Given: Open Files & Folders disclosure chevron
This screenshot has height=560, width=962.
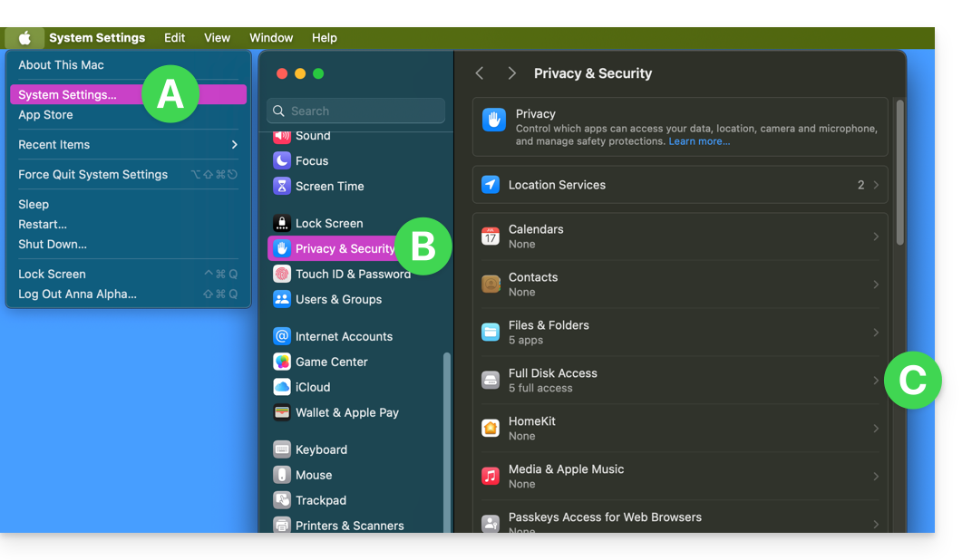Looking at the screenshot, I should [x=876, y=333].
